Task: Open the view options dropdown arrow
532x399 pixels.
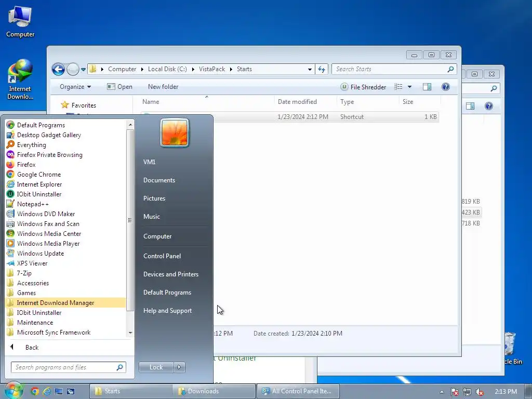Action: click(x=409, y=87)
